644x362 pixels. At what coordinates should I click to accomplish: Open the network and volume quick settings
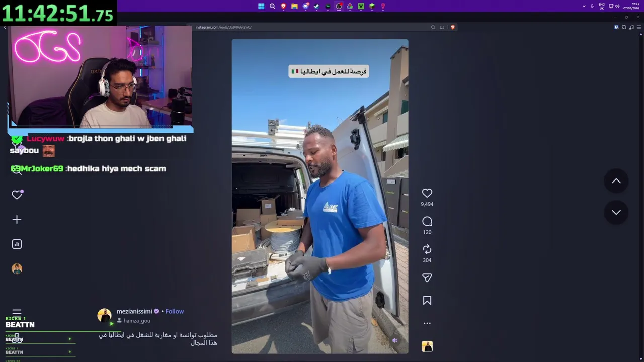[x=614, y=6]
